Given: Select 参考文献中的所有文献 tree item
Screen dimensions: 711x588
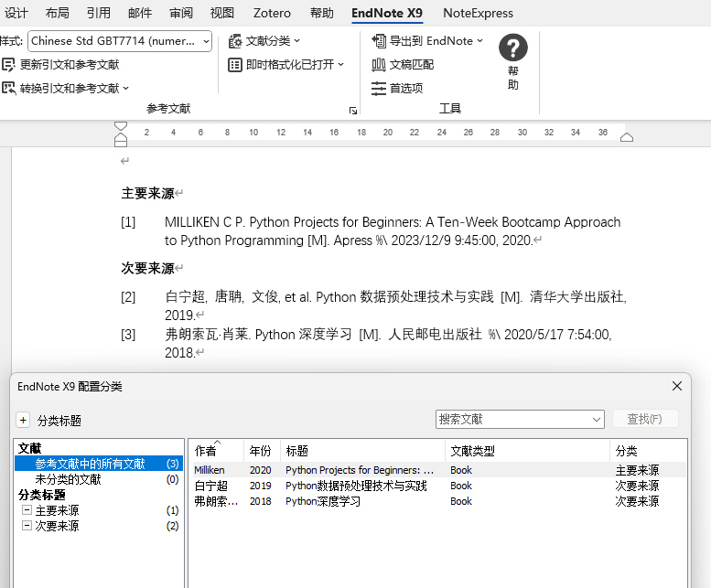Looking at the screenshot, I should pyautogui.click(x=99, y=464).
